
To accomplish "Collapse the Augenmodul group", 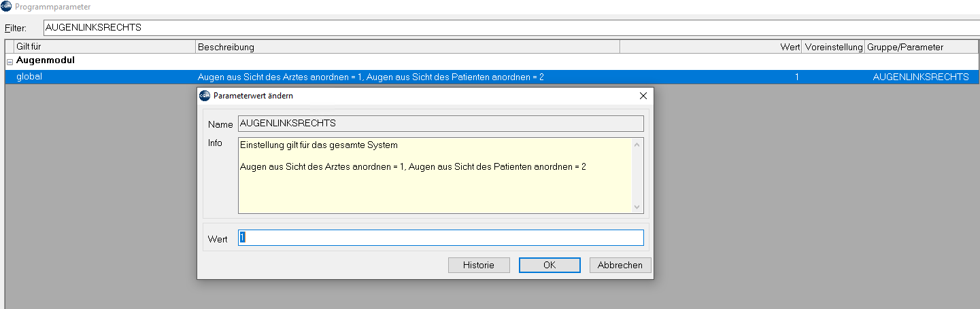I will click(10, 61).
